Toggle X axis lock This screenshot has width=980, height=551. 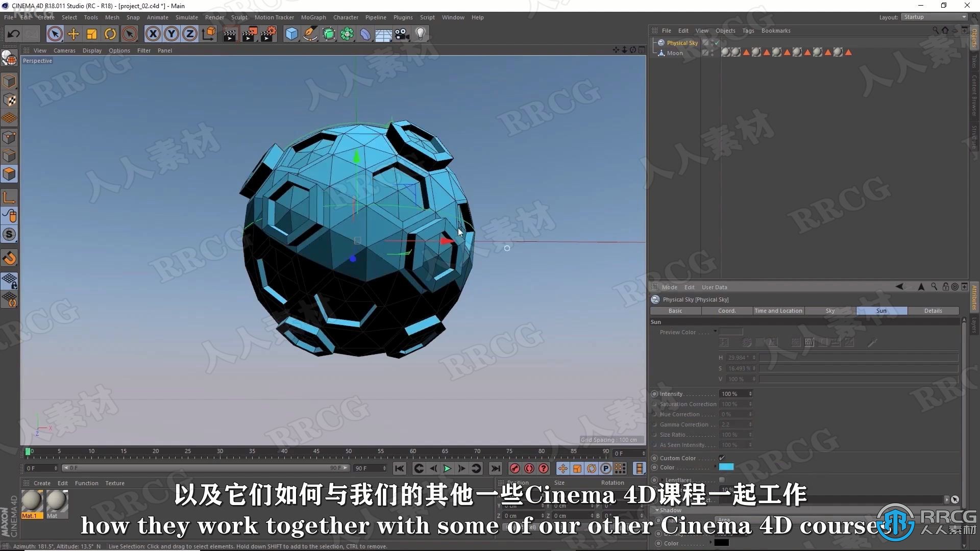click(153, 34)
